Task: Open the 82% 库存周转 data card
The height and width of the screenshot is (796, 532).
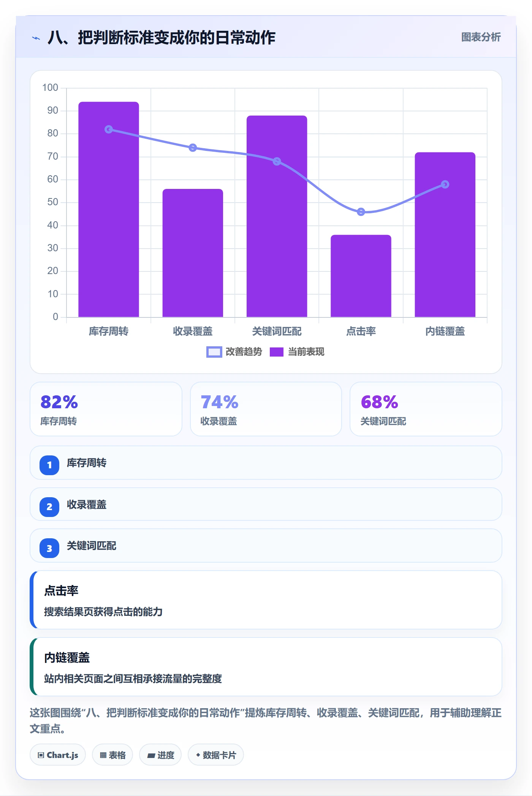Action: pos(106,409)
